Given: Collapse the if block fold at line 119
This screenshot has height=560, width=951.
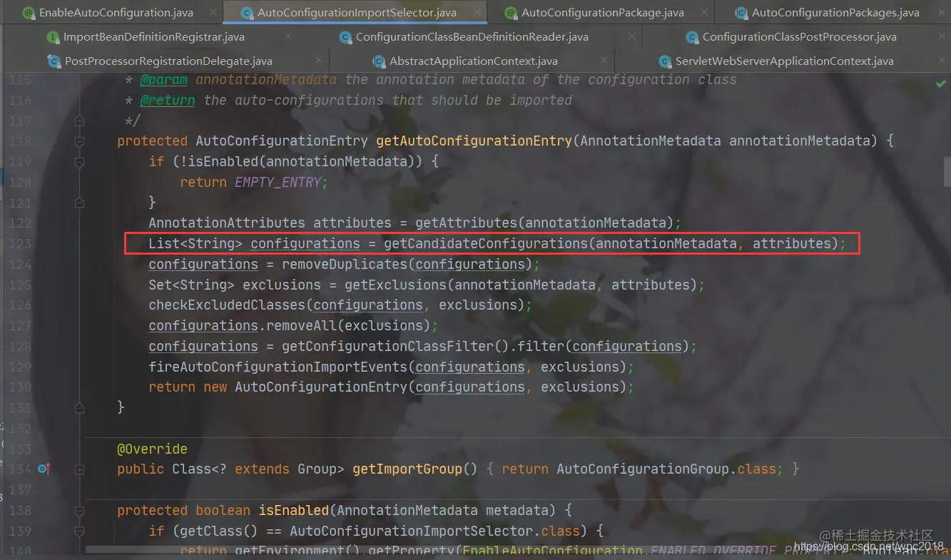Looking at the screenshot, I should [x=80, y=162].
